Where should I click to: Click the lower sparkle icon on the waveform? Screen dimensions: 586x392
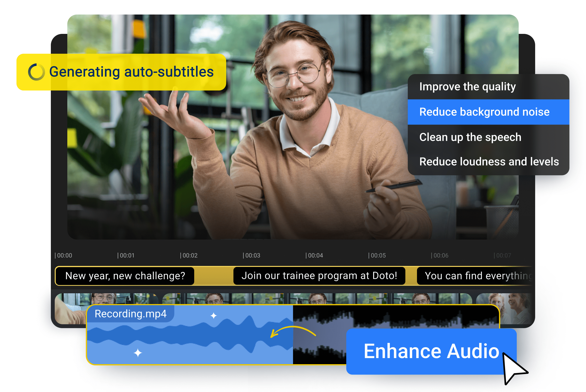coord(137,353)
